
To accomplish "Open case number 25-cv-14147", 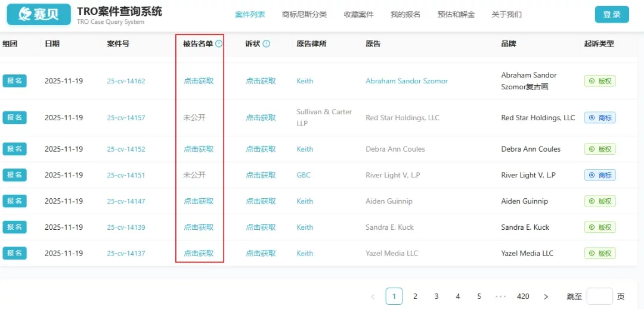I will click(126, 201).
